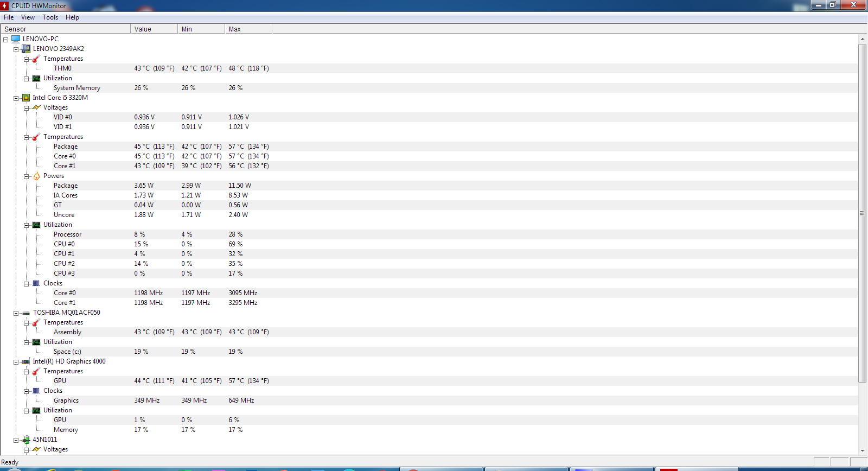Click the Max column header

(248, 29)
